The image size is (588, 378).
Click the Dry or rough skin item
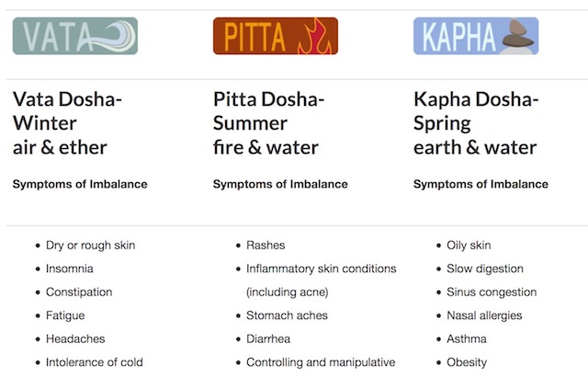point(90,246)
